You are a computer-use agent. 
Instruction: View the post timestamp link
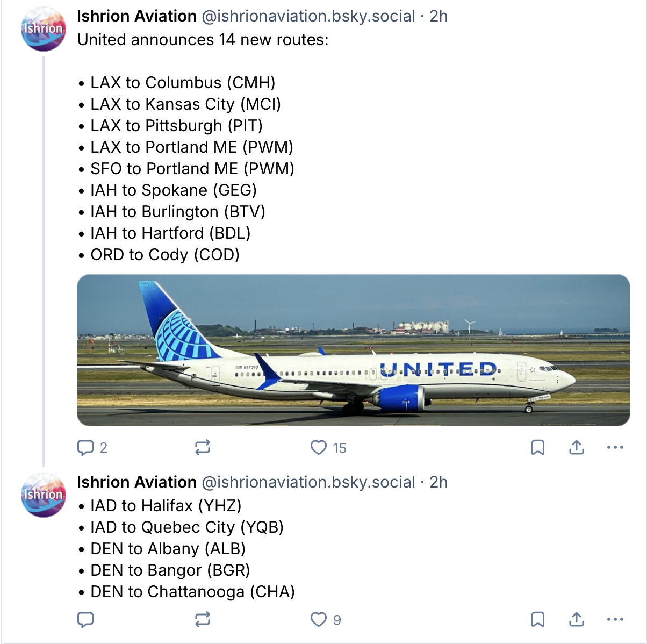(x=439, y=16)
